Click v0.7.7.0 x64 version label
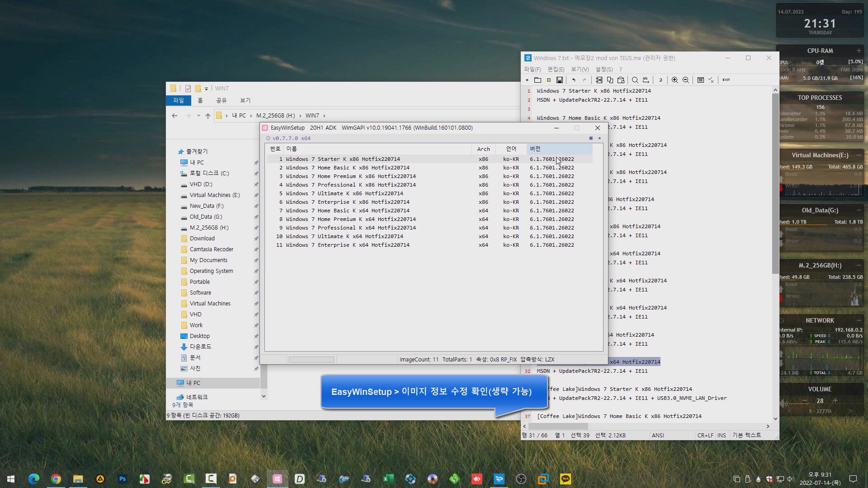868x488 pixels. (x=291, y=138)
